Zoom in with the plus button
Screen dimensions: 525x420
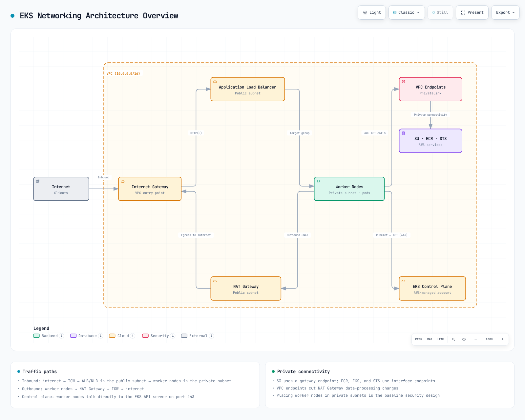502,339
